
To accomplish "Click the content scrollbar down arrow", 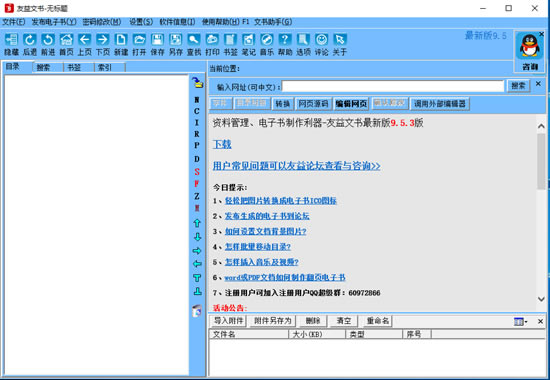I will [x=541, y=299].
